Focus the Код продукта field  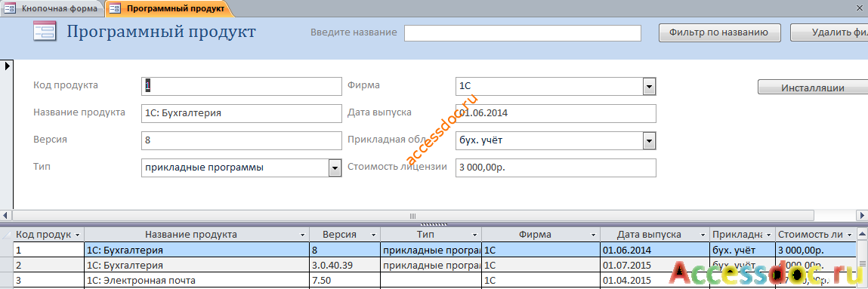(242, 86)
